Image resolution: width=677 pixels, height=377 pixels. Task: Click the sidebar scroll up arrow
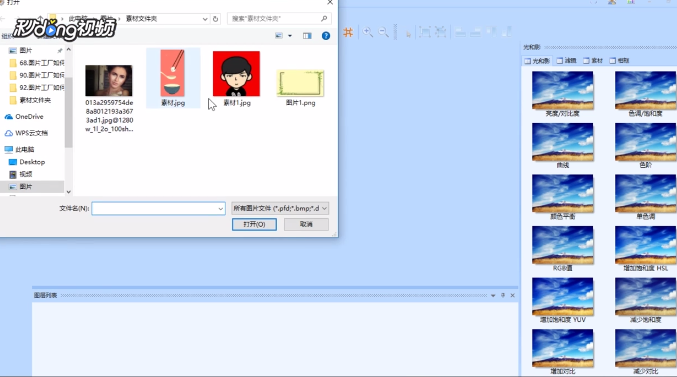68,50
